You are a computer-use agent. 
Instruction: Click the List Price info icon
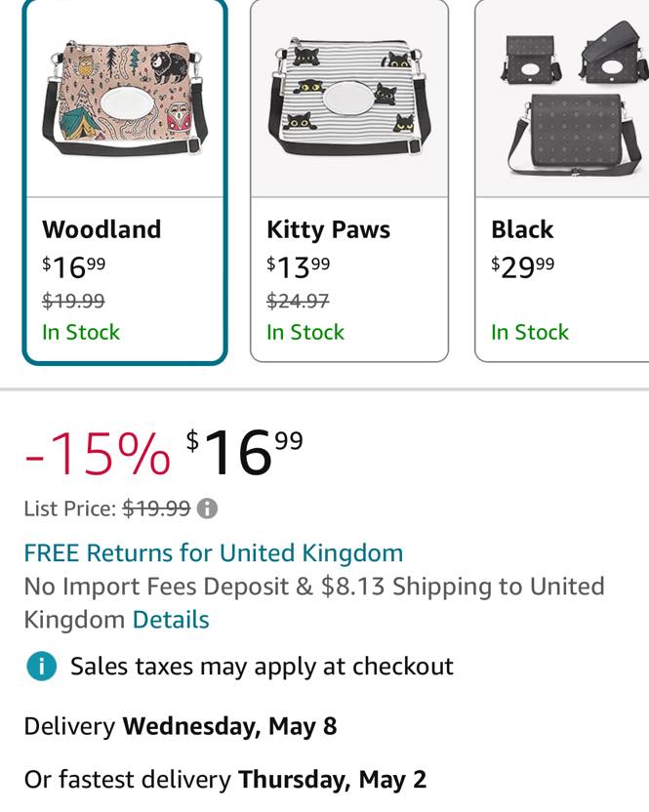tap(207, 508)
